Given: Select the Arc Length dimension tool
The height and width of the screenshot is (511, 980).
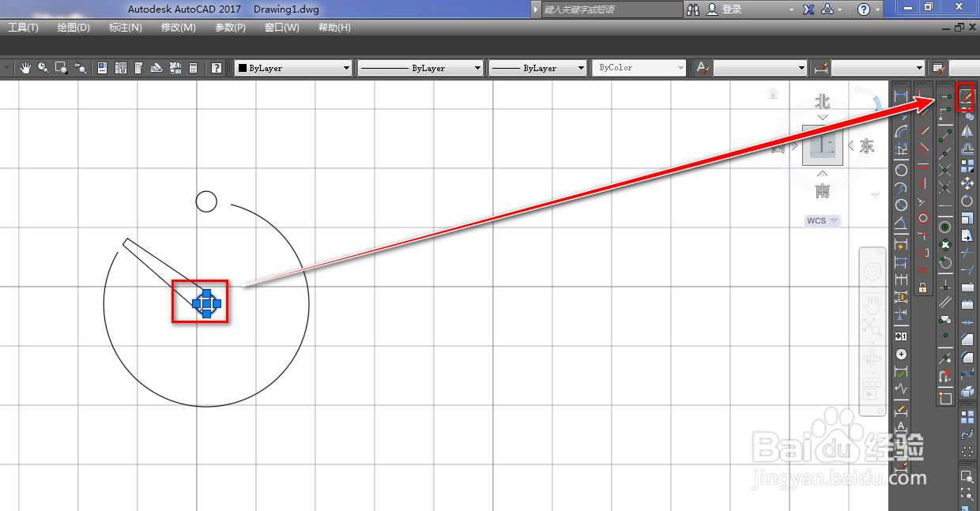Looking at the screenshot, I should click(901, 131).
